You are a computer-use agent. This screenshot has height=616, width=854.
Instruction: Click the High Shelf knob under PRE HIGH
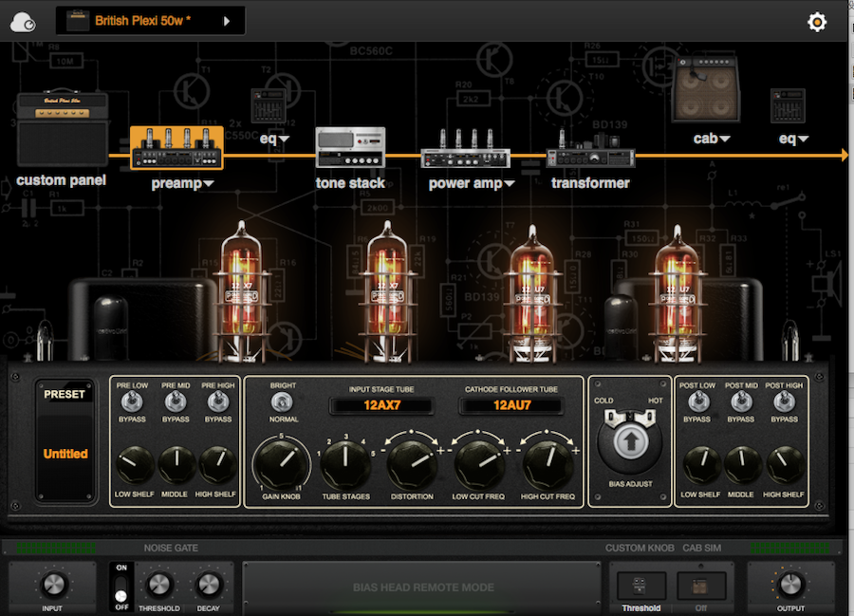click(217, 466)
